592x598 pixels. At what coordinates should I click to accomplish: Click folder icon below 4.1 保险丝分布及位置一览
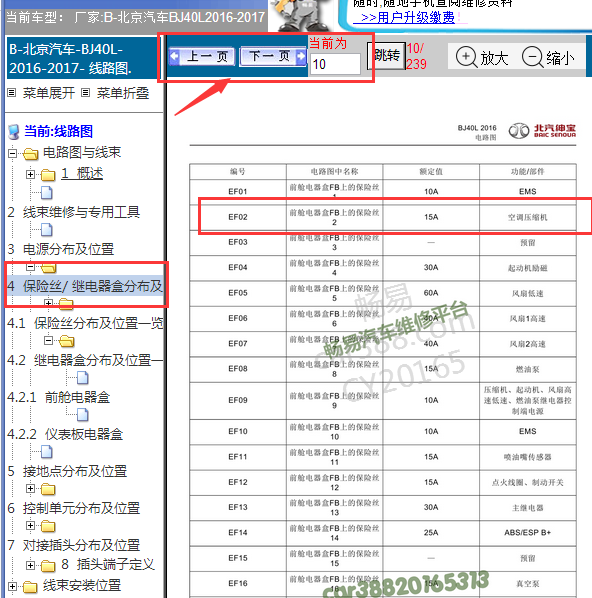pos(67,341)
